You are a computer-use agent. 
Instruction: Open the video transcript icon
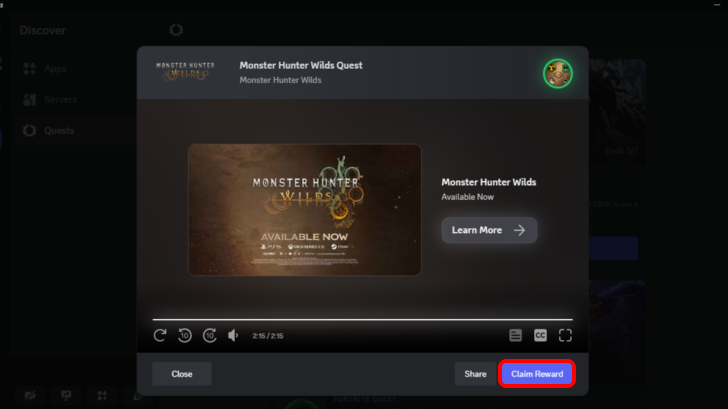click(x=515, y=335)
